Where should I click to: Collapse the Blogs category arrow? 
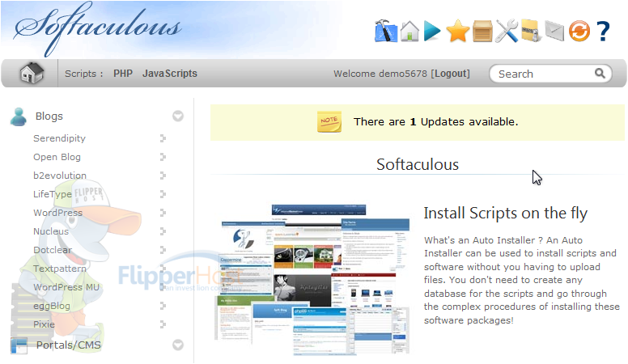pyautogui.click(x=178, y=116)
